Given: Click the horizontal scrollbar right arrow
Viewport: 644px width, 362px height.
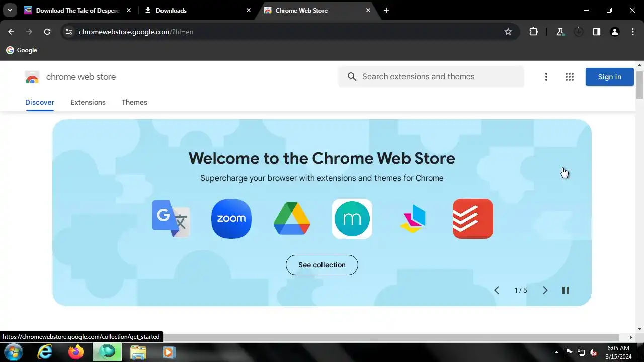Looking at the screenshot, I should pos(631,337).
